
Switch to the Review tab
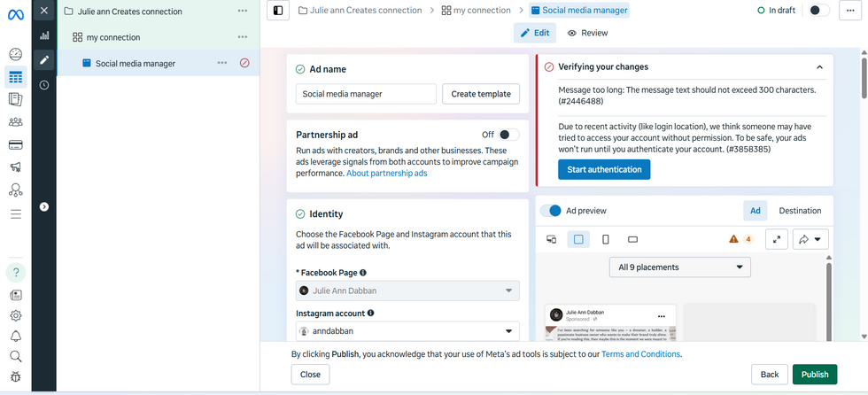click(588, 33)
